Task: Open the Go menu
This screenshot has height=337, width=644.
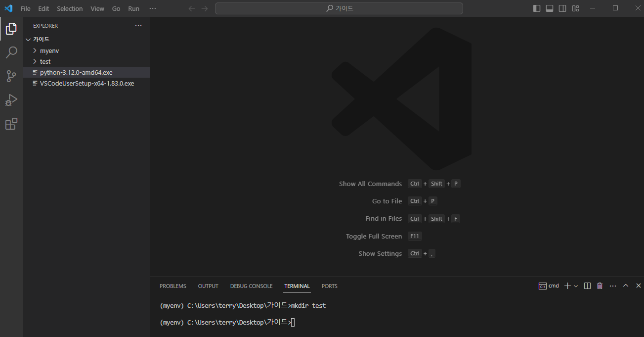Action: tap(116, 8)
